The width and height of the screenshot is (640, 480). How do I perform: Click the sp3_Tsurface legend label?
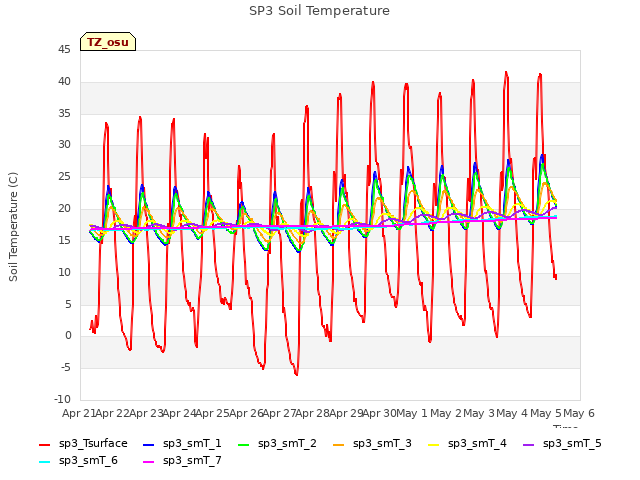pos(93,444)
